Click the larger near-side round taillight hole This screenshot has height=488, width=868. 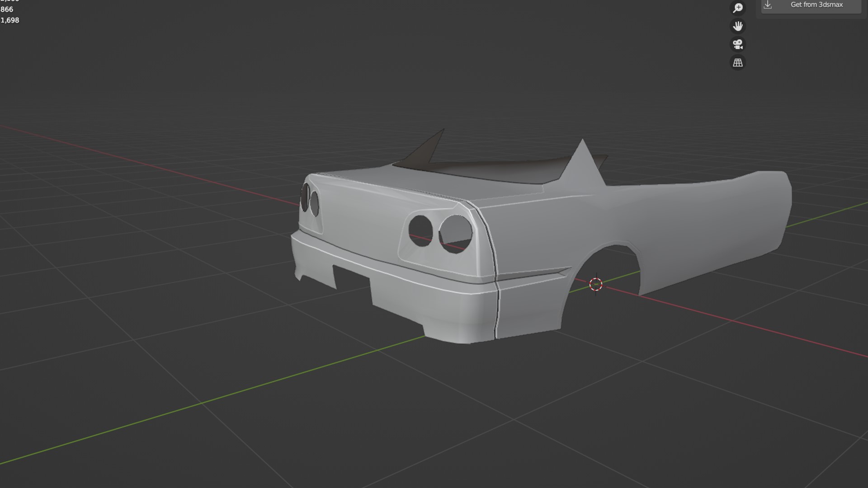coord(456,234)
